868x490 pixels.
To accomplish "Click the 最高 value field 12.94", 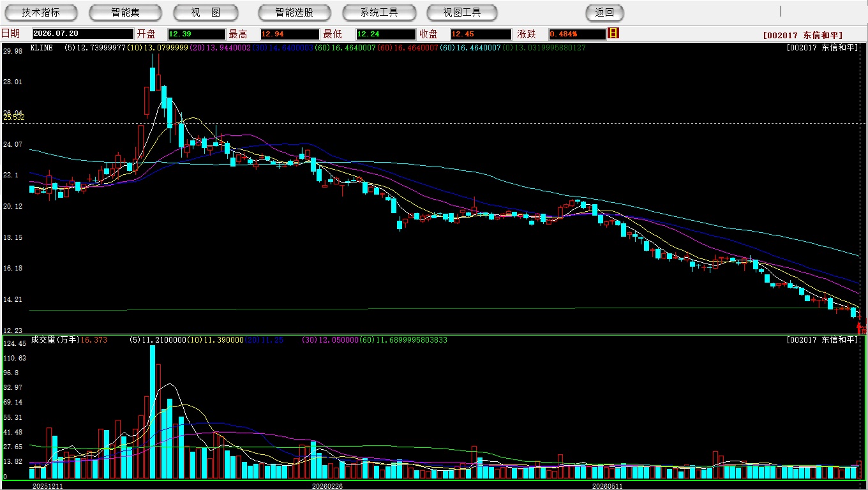I will click(290, 34).
